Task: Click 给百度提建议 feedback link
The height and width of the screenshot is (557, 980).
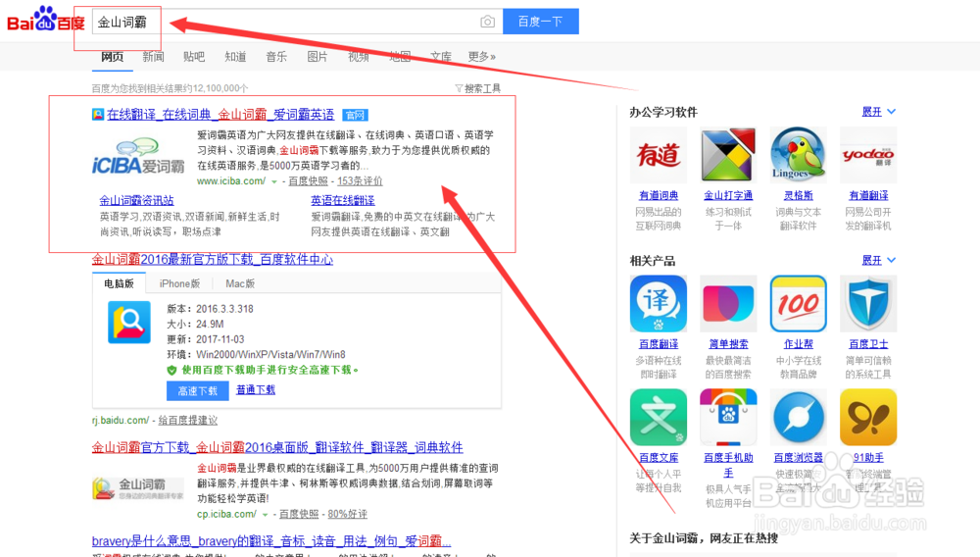Action: pyautogui.click(x=187, y=420)
